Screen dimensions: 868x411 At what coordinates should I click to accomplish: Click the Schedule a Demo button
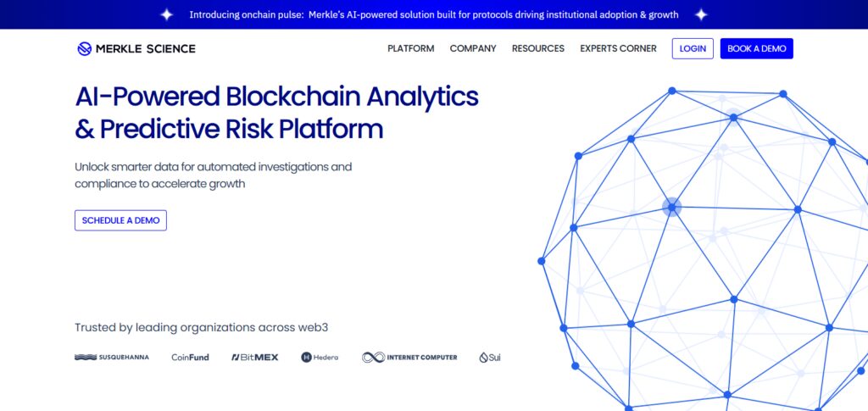(x=120, y=220)
